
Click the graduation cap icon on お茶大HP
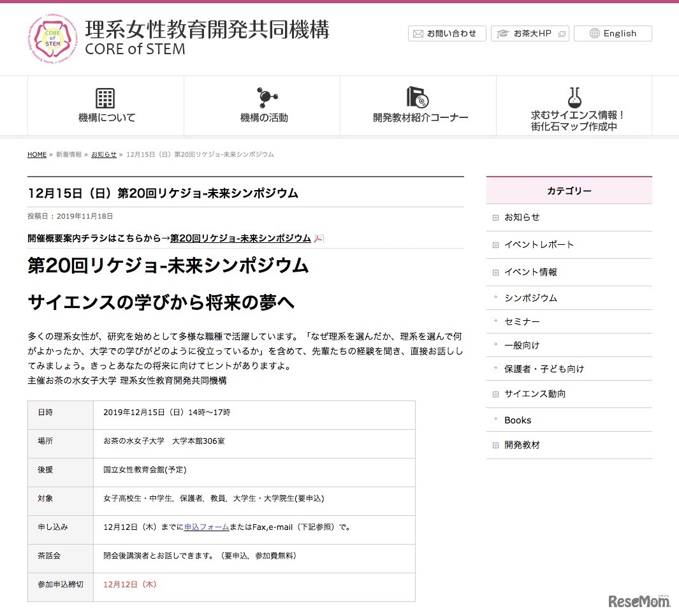tap(503, 34)
